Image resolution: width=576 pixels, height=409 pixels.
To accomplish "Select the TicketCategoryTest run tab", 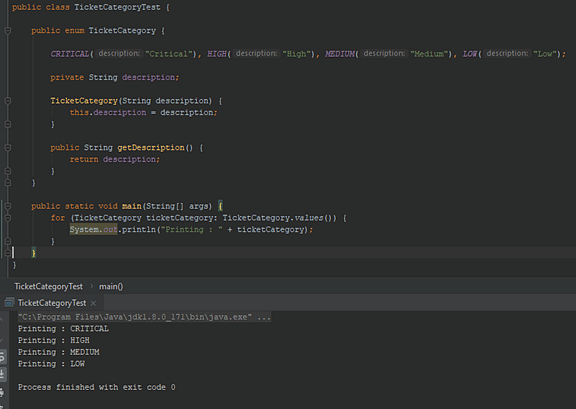I will (52, 303).
